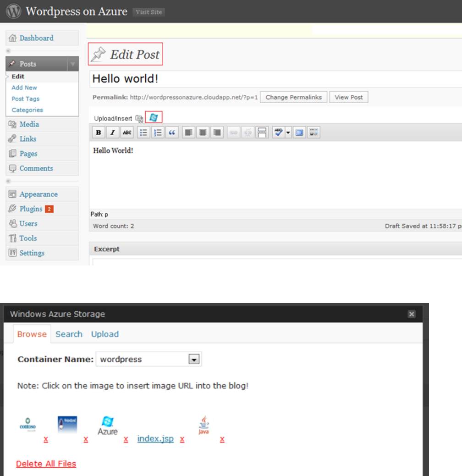Click the Hello world! title field
This screenshot has width=462, height=476.
tap(275, 79)
